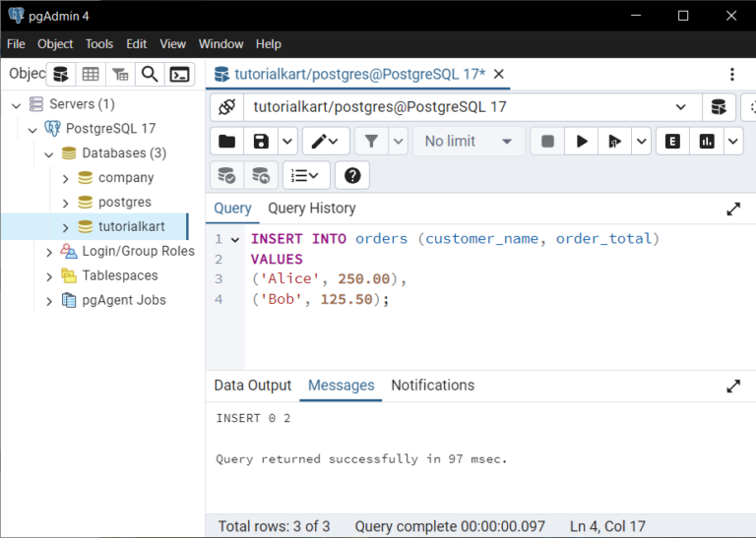Switch to the Notifications tab
The height and width of the screenshot is (538, 756).
(x=432, y=386)
